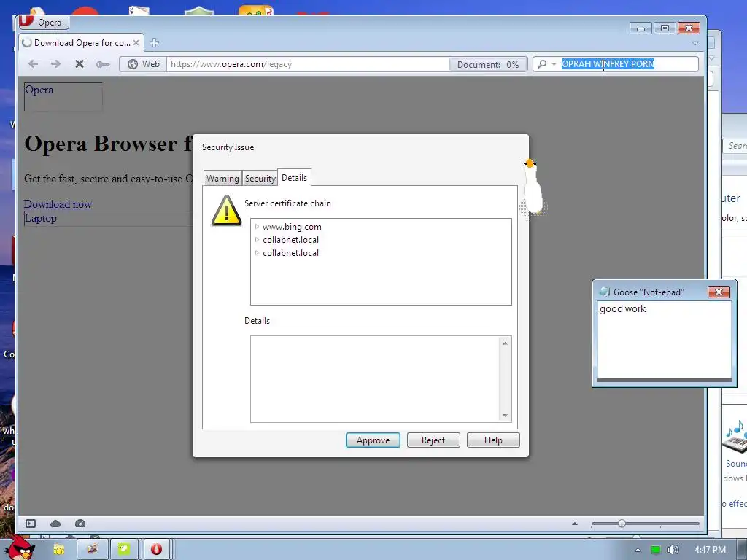Select the Download Opera tab
Image resolution: width=747 pixels, height=560 pixels.
[82, 43]
